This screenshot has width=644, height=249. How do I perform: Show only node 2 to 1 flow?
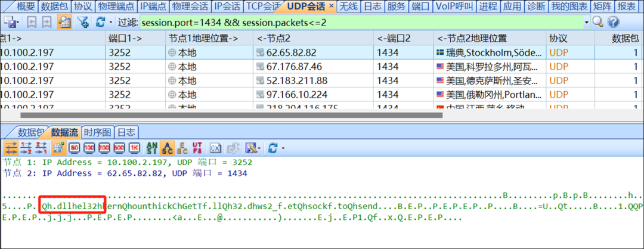point(41,147)
